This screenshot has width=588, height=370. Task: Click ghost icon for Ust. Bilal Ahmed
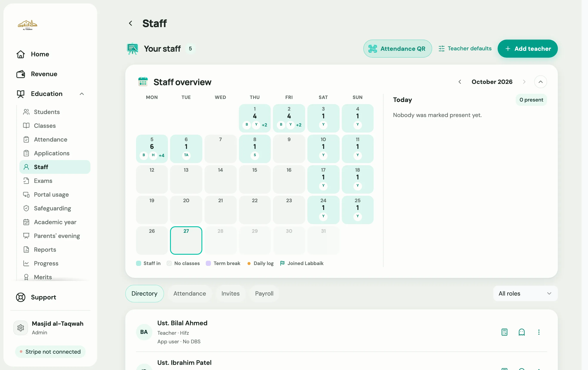click(x=521, y=332)
